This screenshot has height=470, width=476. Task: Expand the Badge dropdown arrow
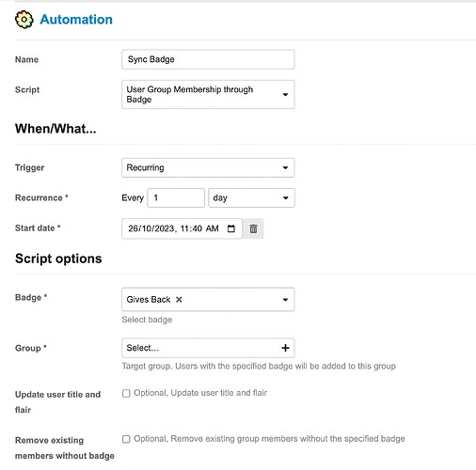pyautogui.click(x=285, y=300)
